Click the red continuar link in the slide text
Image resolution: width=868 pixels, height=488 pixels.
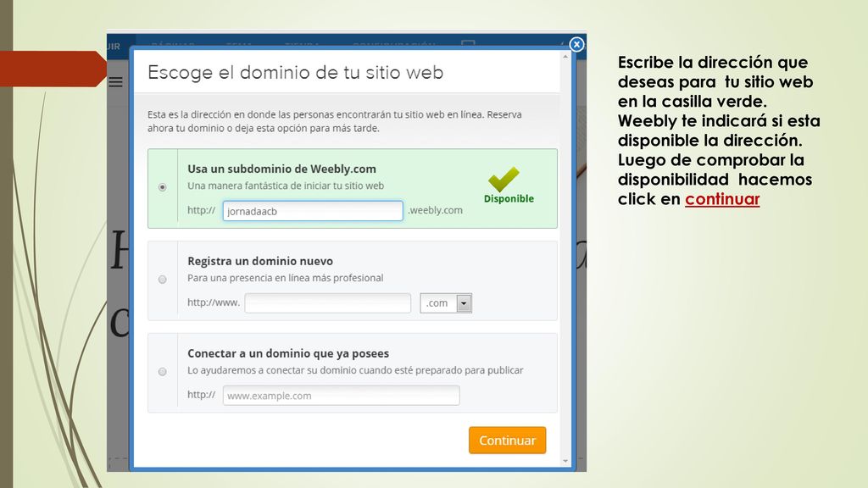(x=722, y=199)
